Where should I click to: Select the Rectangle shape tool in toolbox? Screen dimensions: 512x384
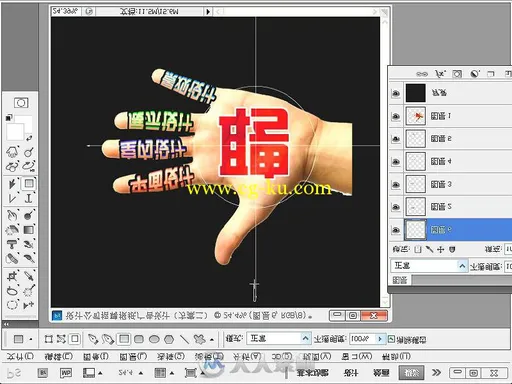(x=29, y=183)
